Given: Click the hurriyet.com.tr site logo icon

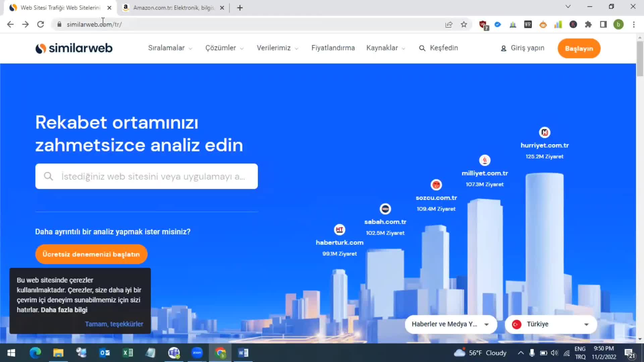Looking at the screenshot, I should coord(545,132).
